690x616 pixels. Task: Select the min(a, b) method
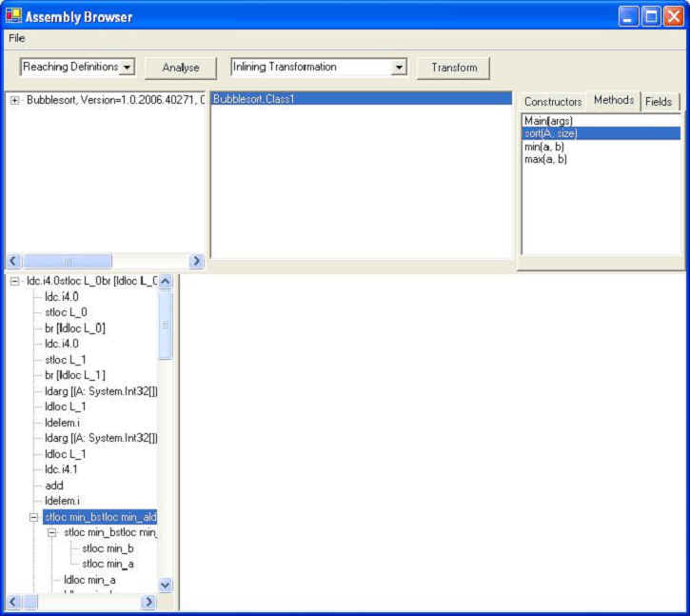click(x=545, y=147)
